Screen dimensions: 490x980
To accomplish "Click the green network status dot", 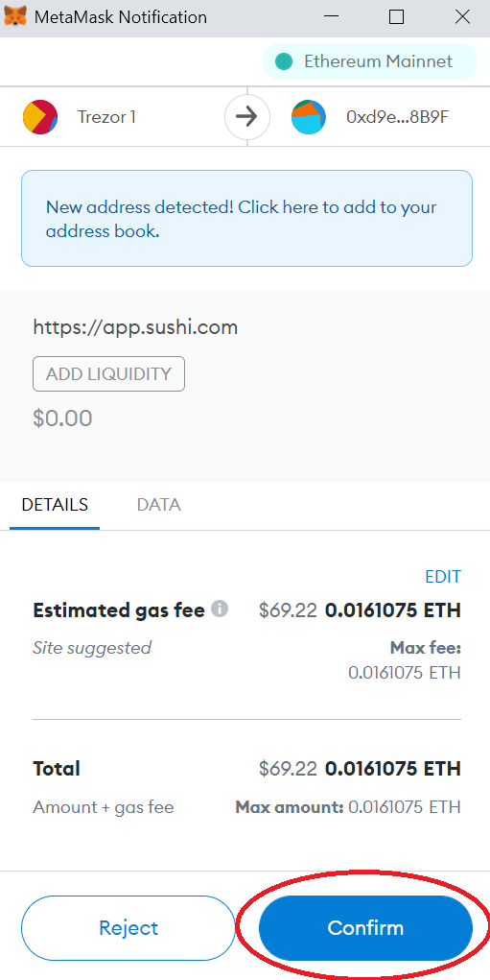I will 284,61.
